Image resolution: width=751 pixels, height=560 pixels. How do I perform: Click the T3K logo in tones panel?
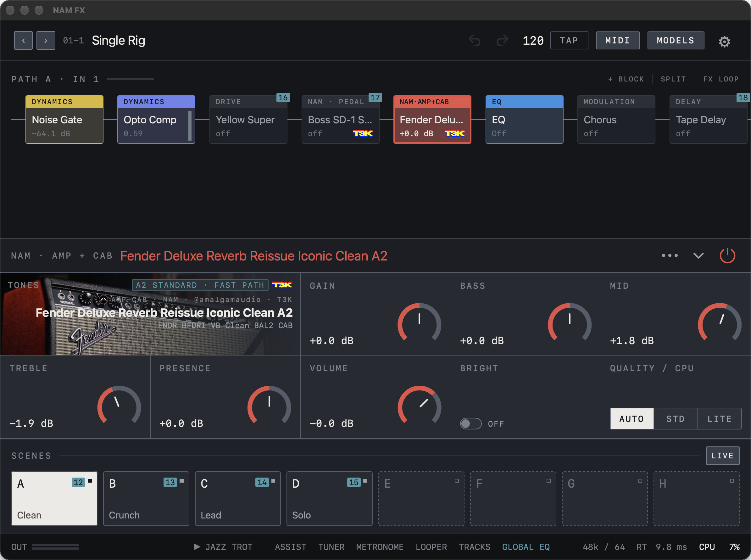point(282,285)
